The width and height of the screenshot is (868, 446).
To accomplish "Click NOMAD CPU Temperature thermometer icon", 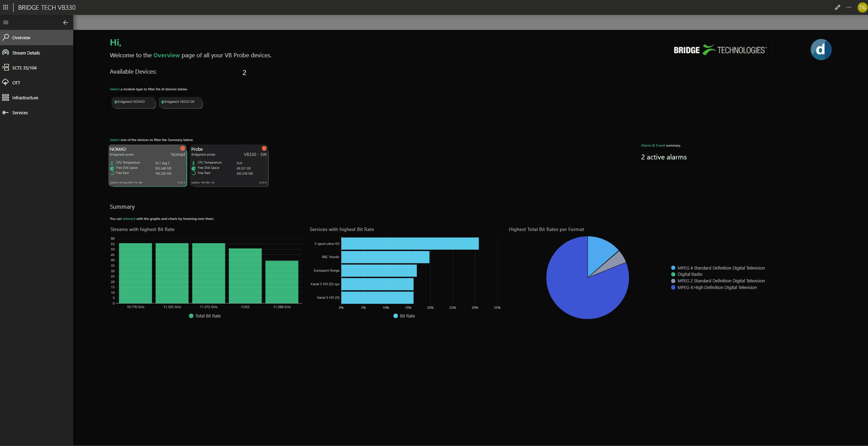I will point(112,163).
